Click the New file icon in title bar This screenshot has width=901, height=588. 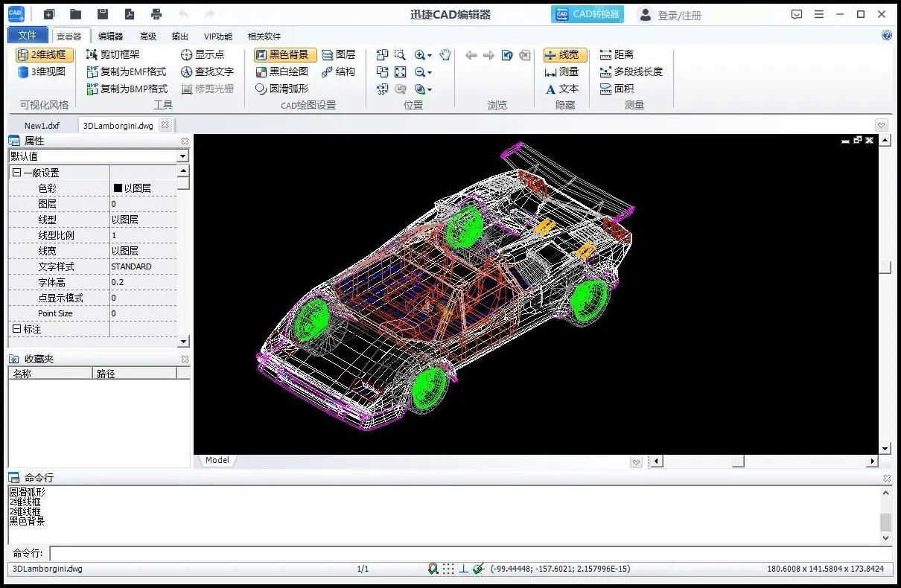(49, 14)
